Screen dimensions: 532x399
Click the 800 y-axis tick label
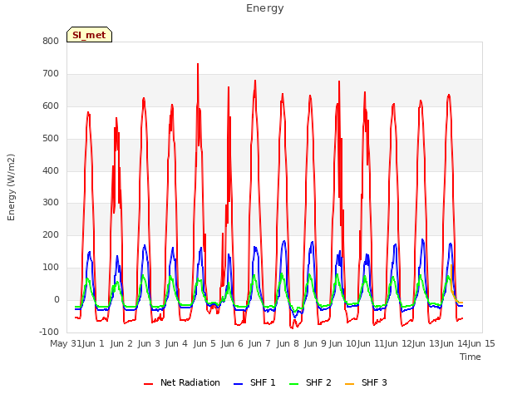(51, 42)
